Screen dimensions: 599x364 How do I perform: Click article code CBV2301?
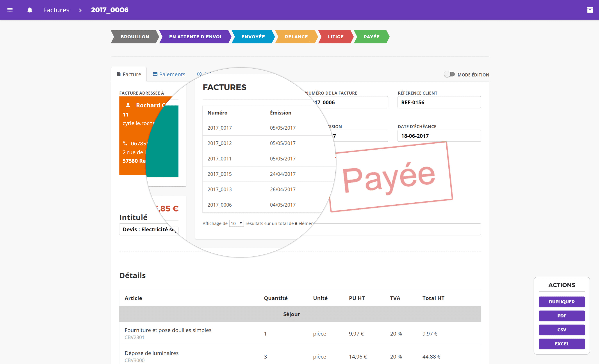click(x=134, y=337)
